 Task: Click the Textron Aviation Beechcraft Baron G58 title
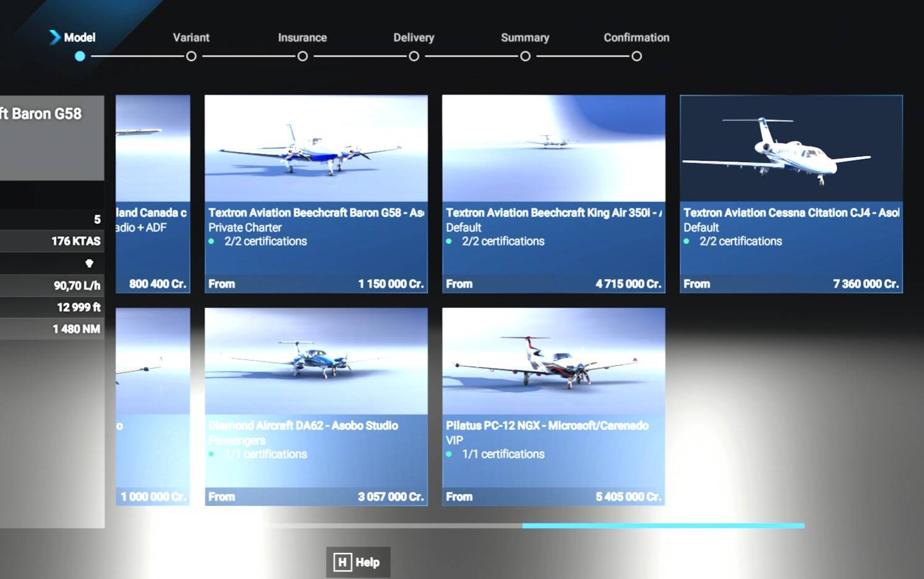(x=316, y=213)
